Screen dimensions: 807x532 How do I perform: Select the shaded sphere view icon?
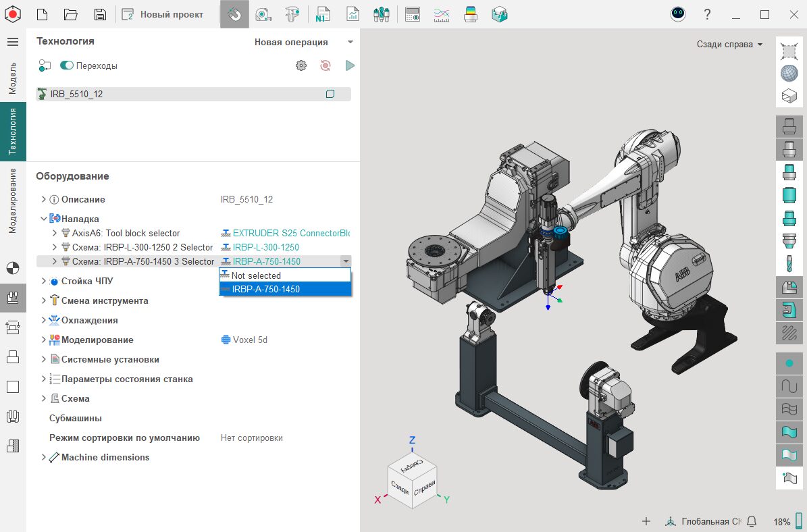click(788, 73)
